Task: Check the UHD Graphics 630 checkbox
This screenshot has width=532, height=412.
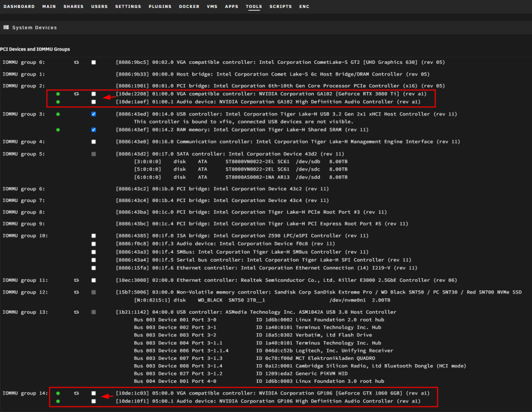Action: (x=94, y=62)
